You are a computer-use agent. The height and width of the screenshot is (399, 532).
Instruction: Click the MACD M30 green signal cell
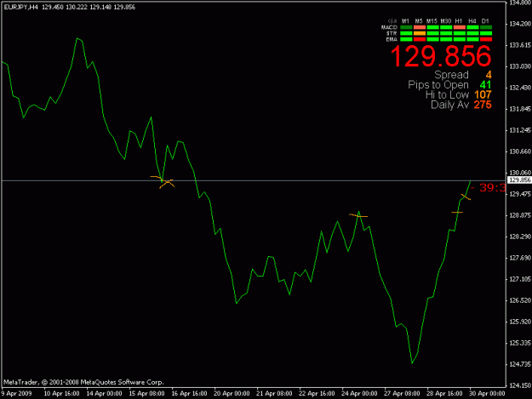pyautogui.click(x=446, y=27)
